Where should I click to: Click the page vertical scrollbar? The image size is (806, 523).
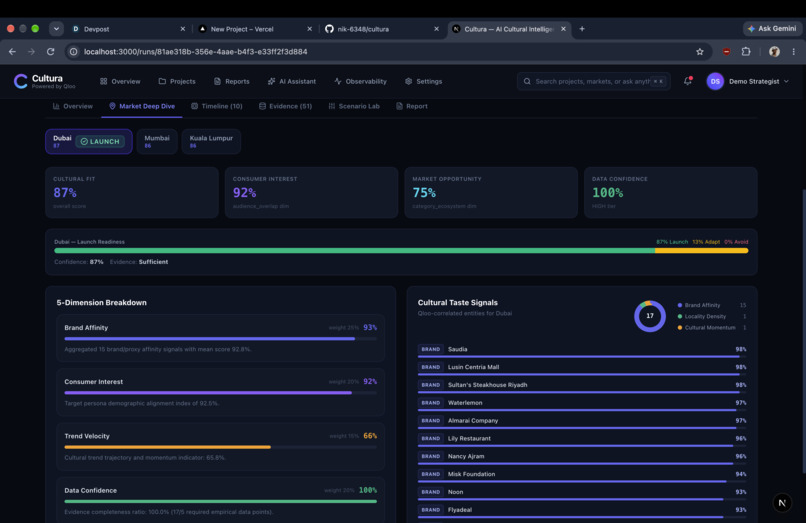click(x=803, y=332)
